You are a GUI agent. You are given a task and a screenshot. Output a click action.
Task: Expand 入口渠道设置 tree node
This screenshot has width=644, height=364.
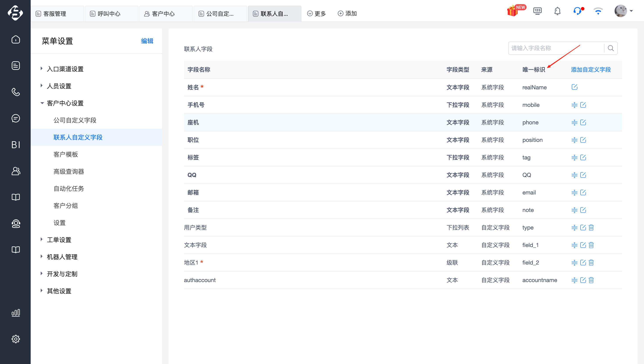click(x=41, y=69)
